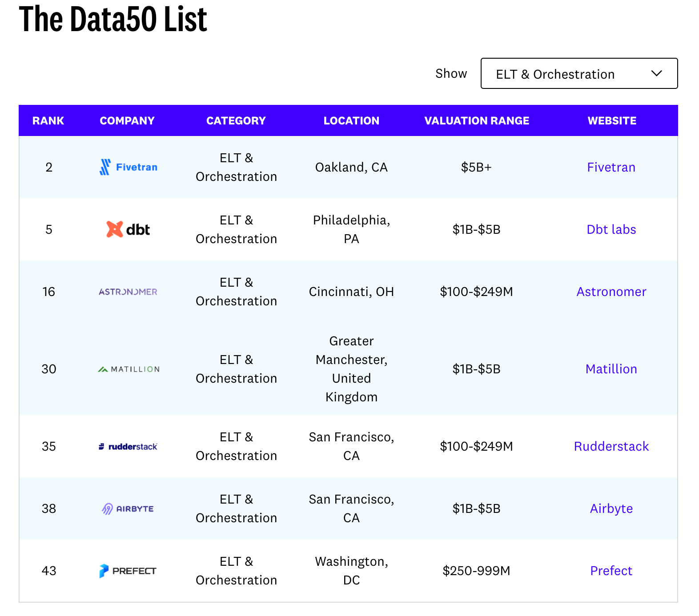Image resolution: width=699 pixels, height=616 pixels.
Task: Click the Matillion company logo
Action: [129, 369]
